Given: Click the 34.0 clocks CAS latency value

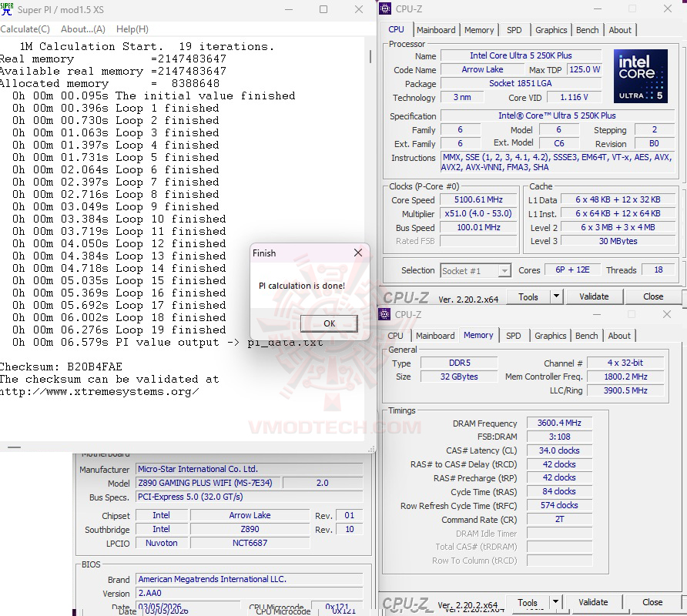Looking at the screenshot, I should click(559, 450).
